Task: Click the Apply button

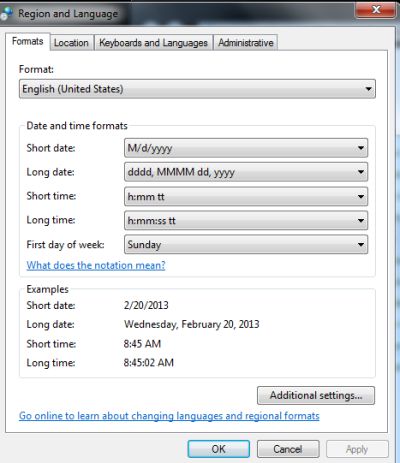Action: [x=357, y=449]
